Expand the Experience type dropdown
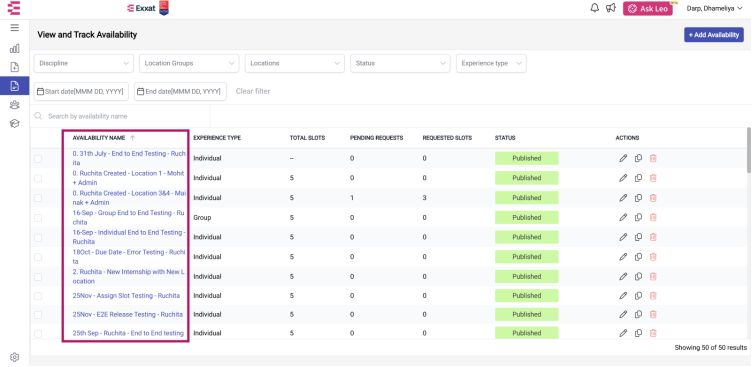This screenshot has height=367, width=752. pos(491,63)
